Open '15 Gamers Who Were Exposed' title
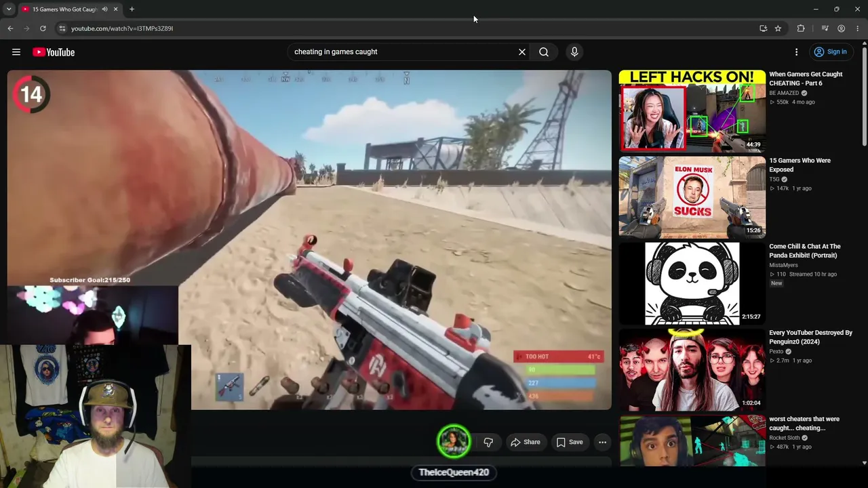This screenshot has width=868, height=488. coord(800,165)
